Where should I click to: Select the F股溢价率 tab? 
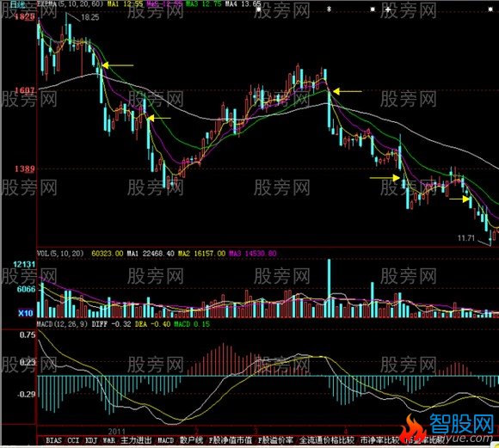[275, 440]
